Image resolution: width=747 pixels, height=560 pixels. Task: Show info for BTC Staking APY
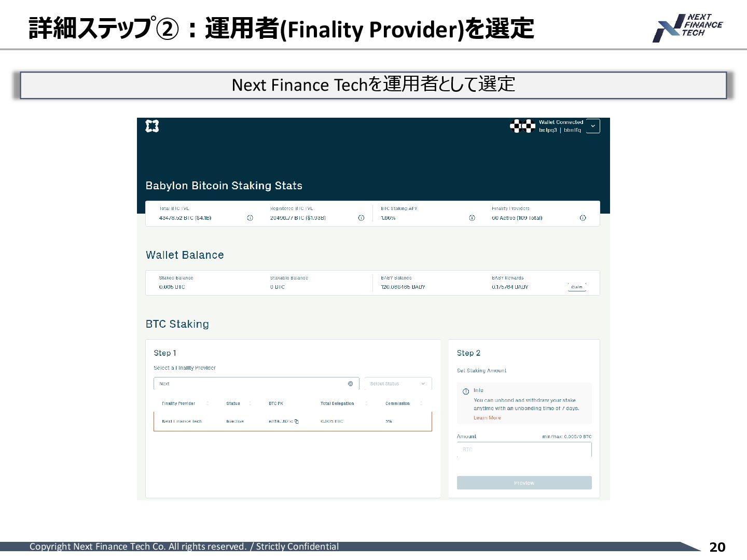point(472,218)
